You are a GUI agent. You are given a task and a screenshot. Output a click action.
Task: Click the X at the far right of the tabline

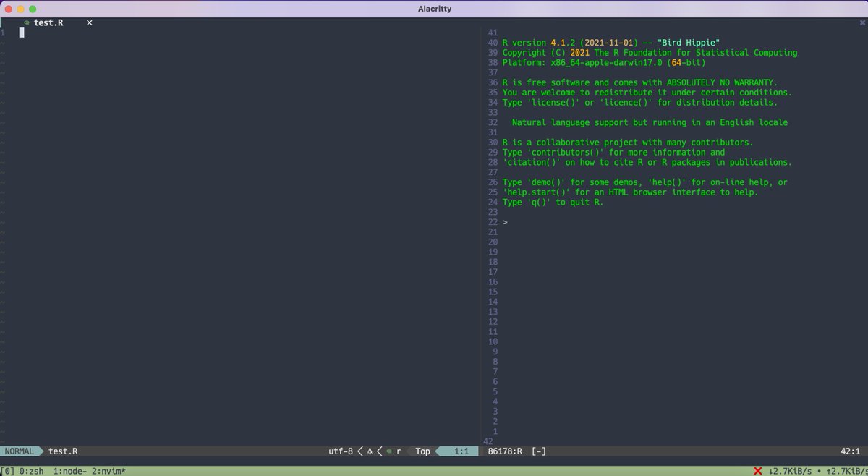(x=861, y=22)
